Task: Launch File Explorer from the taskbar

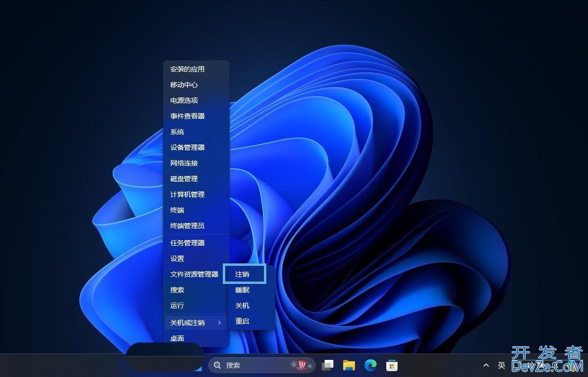Action: 349,365
